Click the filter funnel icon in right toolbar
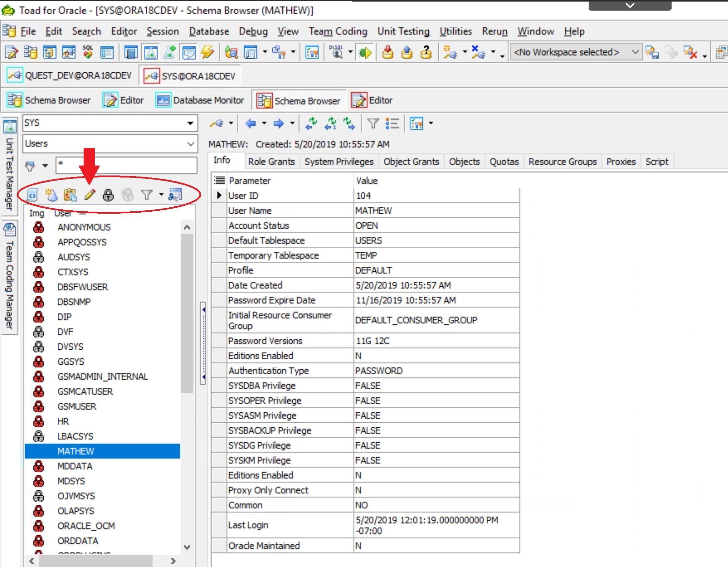 [373, 124]
